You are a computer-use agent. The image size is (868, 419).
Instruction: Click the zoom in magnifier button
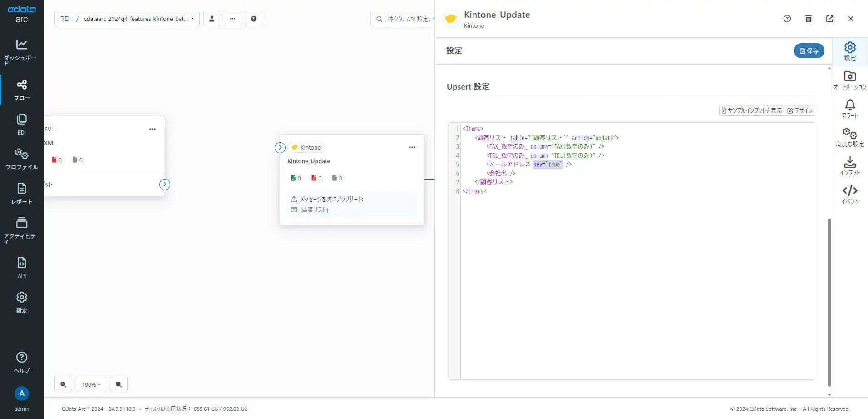(63, 384)
